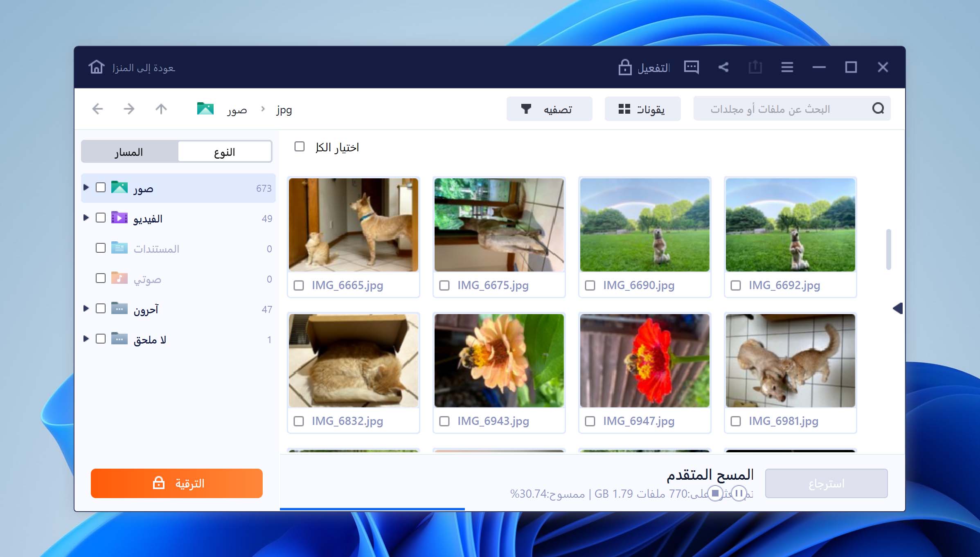
Task: Open the IMG_6947.jpg red flower thumbnail
Action: point(645,360)
